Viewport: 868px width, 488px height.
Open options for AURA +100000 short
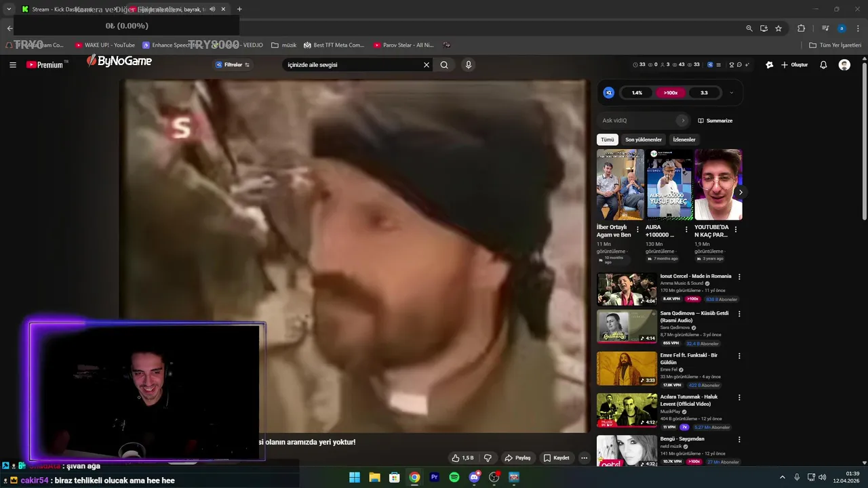coord(686,230)
